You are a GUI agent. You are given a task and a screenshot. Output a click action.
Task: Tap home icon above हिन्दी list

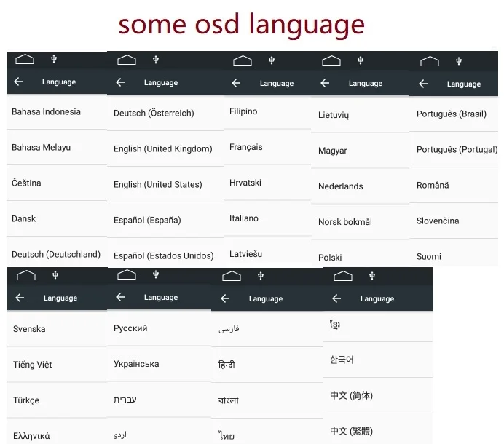(x=232, y=276)
